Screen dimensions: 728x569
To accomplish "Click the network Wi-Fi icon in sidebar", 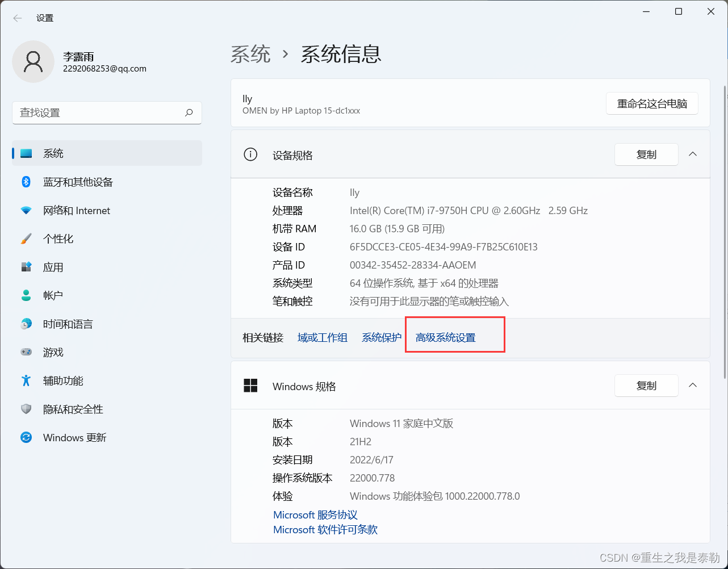I will [26, 210].
